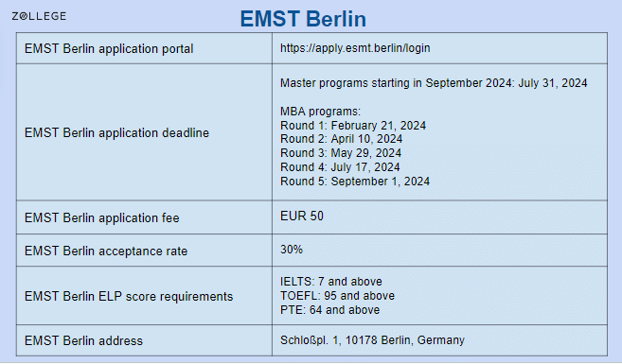Screen dimensions: 622x364
Task: Select Round 2: April 10, 2024 line
Action: tap(341, 139)
